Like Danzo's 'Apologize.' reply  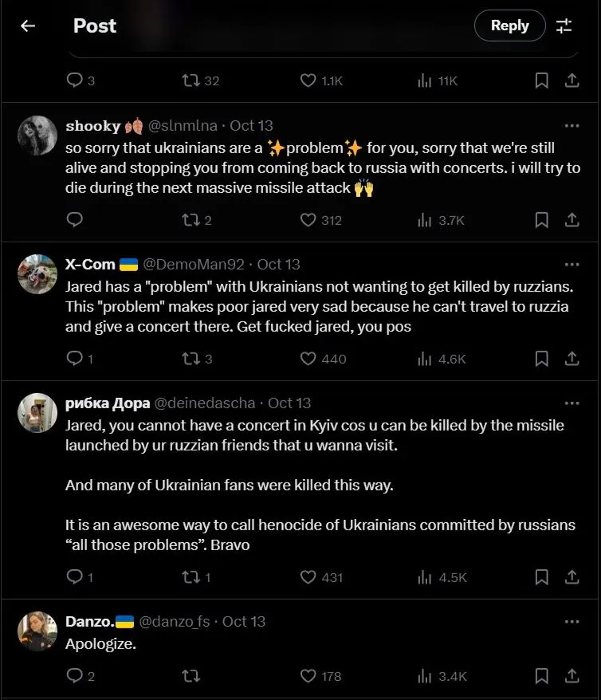pos(308,675)
